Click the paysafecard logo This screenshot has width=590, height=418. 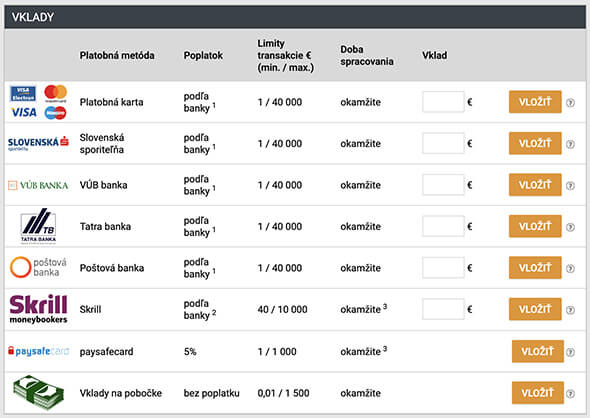point(39,351)
